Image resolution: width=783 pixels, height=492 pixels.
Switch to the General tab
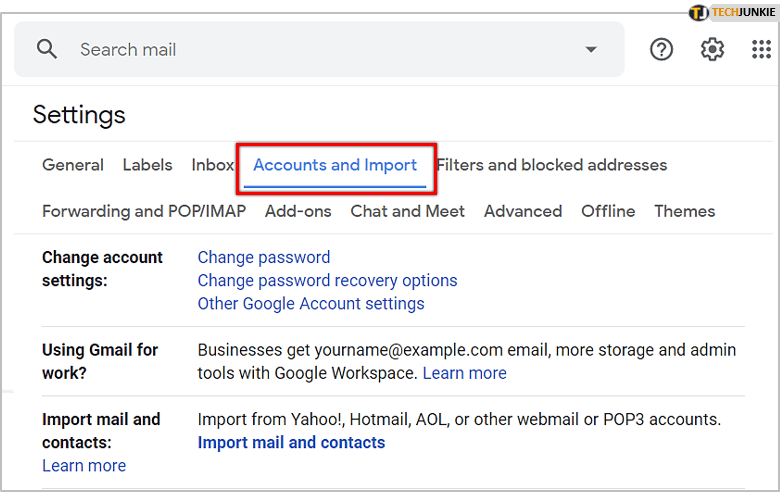click(73, 165)
